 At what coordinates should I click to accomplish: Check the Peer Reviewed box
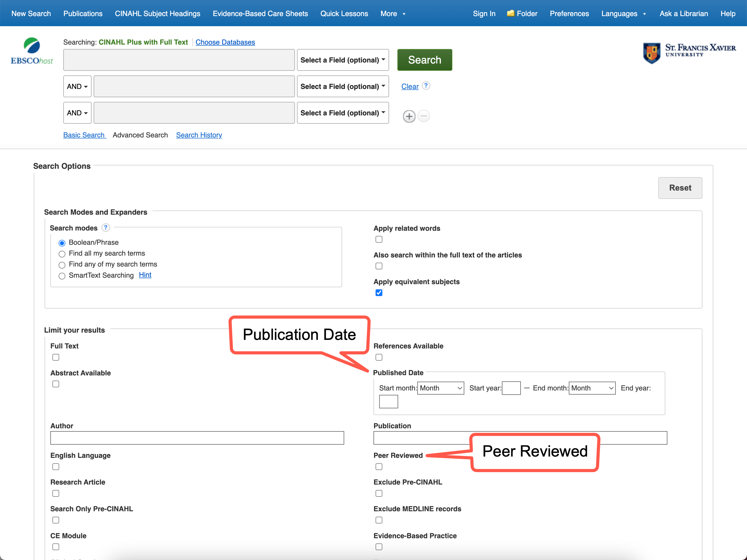point(379,466)
